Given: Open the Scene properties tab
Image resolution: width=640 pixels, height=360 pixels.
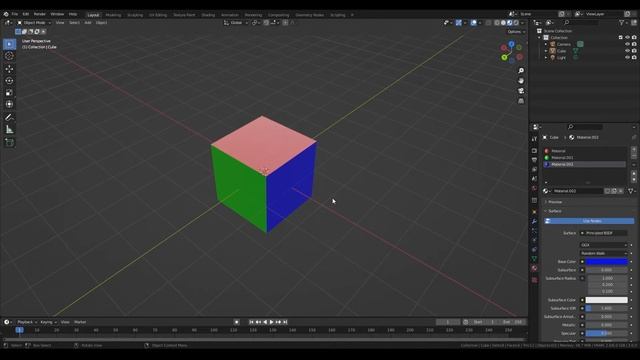Looking at the screenshot, I should pos(534,179).
